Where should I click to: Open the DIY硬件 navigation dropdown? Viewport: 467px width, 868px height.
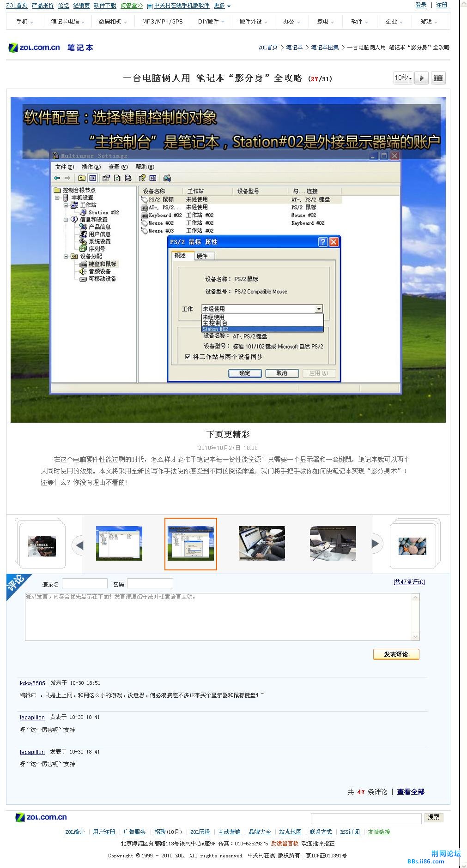click(x=211, y=22)
